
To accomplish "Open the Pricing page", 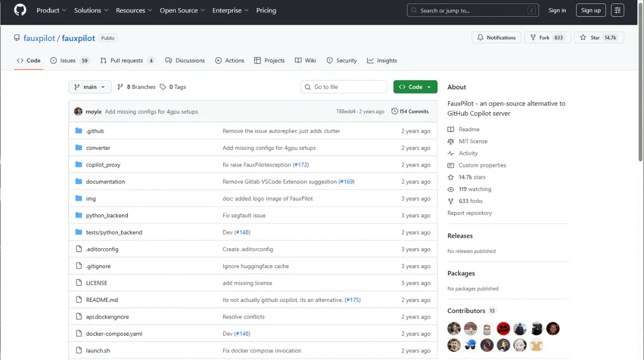I will tap(266, 10).
